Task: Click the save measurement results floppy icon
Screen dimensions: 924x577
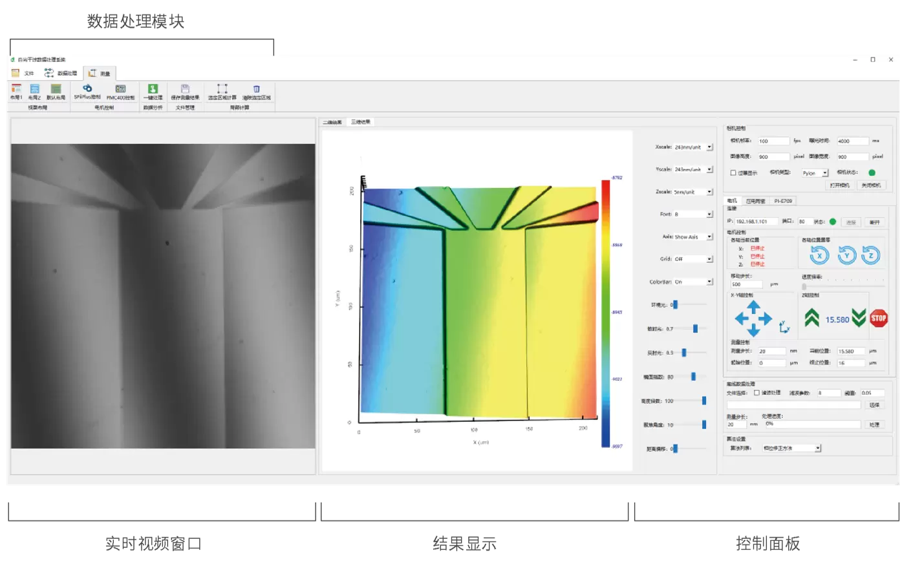Action: (x=185, y=90)
